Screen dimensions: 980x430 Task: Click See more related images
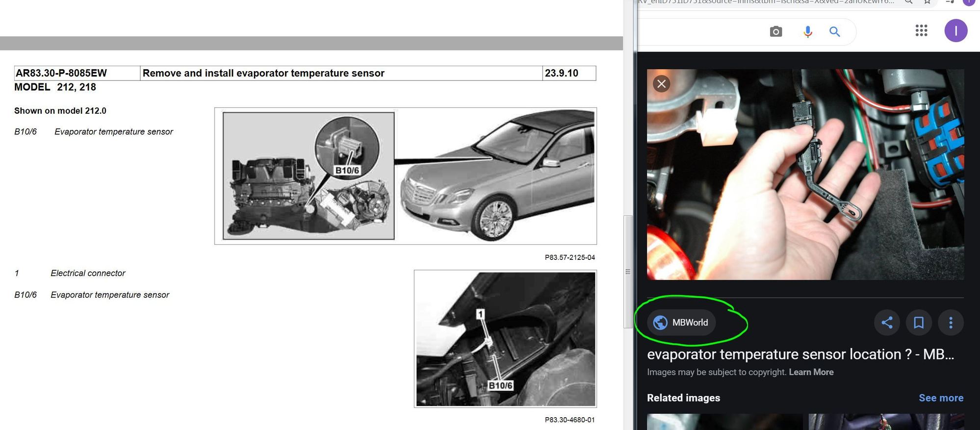[x=941, y=398]
